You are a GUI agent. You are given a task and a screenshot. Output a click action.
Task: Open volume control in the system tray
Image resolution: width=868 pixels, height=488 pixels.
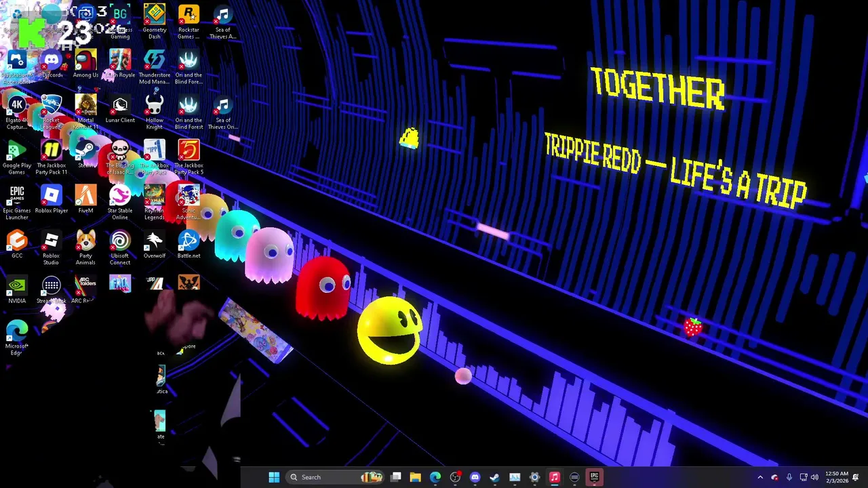(x=814, y=477)
